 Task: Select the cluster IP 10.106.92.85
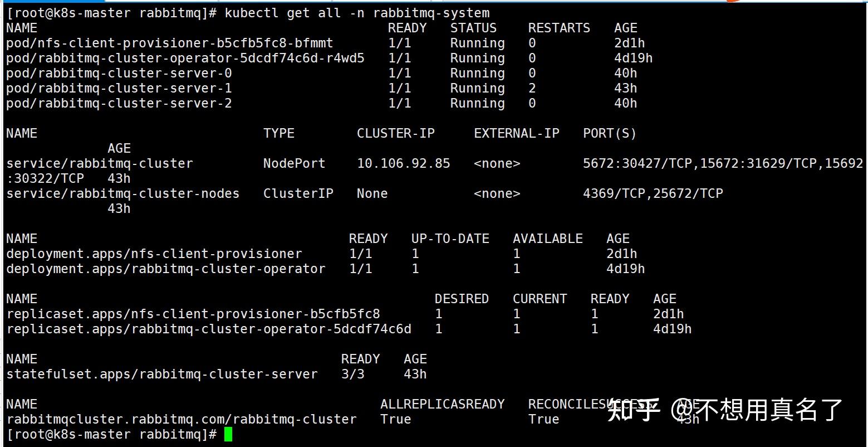pyautogui.click(x=403, y=163)
